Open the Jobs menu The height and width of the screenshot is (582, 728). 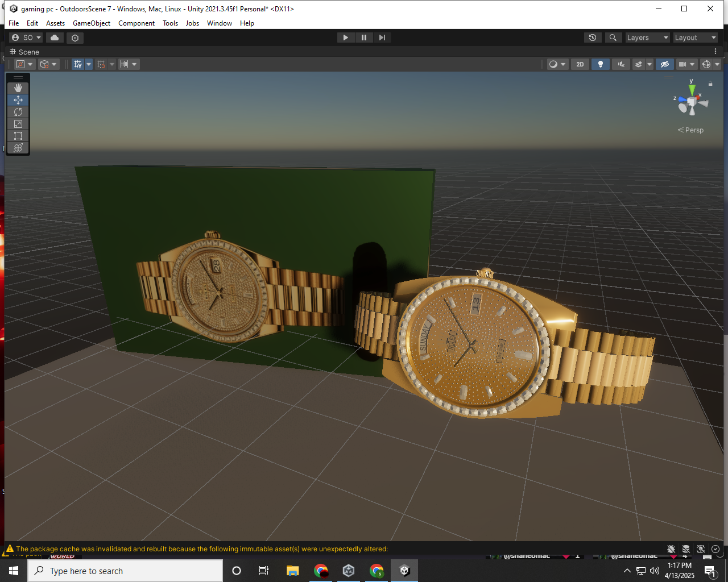192,23
